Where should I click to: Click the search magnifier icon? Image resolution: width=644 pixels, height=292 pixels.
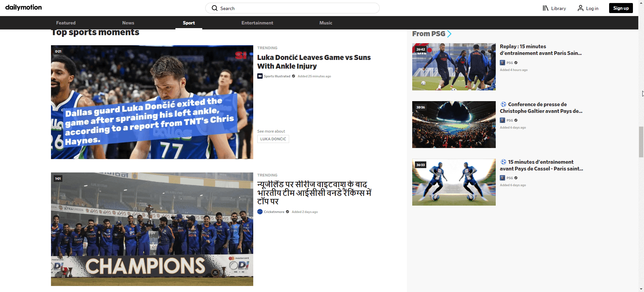[215, 8]
